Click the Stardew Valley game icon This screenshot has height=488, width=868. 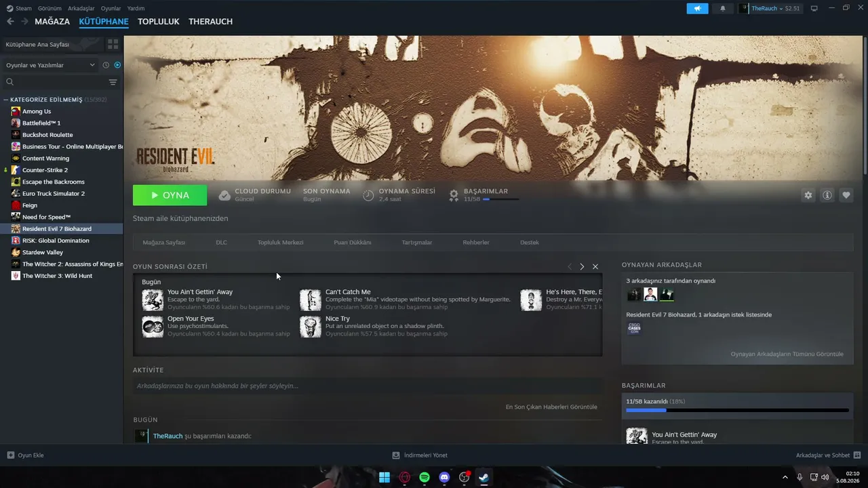click(16, 252)
